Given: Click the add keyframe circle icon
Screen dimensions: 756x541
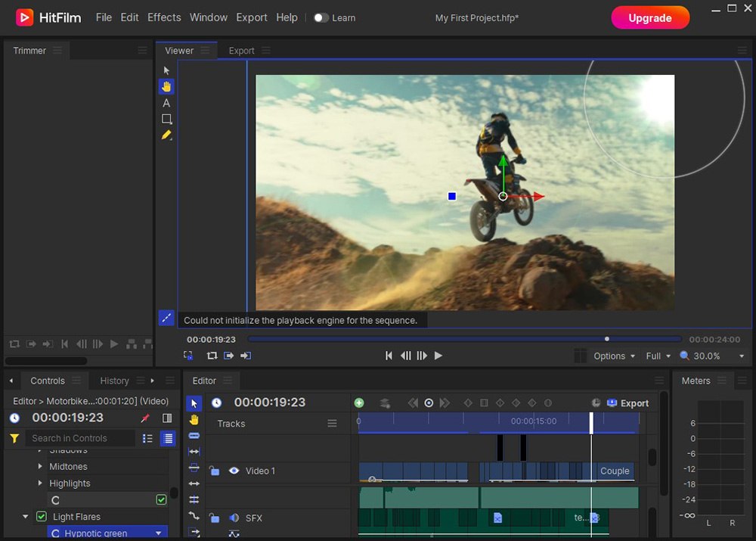Looking at the screenshot, I should [x=429, y=403].
